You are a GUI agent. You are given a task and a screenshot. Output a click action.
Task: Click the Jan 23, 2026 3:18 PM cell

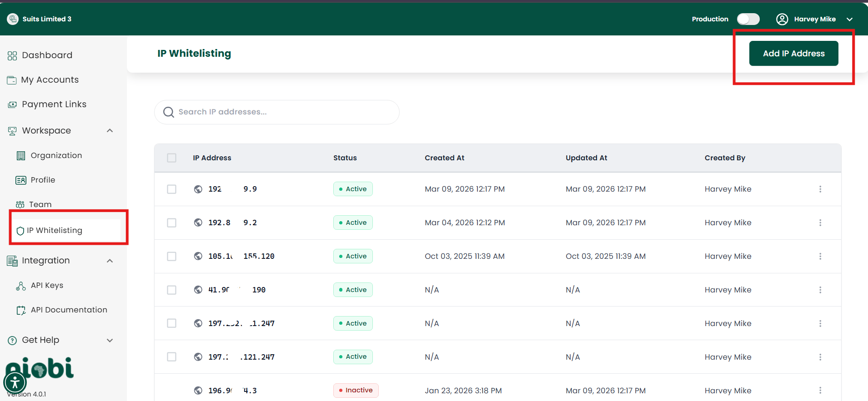463,391
